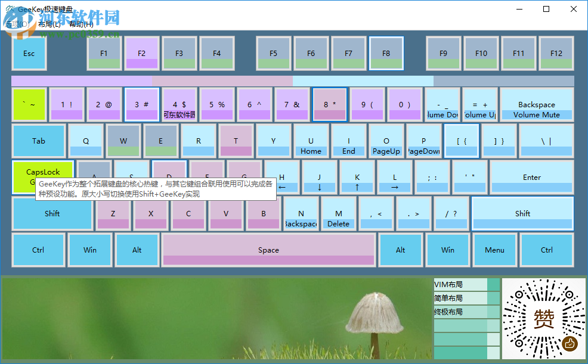The height and width of the screenshot is (364, 588).
Task: Click the F5 key
Action: tap(273, 53)
